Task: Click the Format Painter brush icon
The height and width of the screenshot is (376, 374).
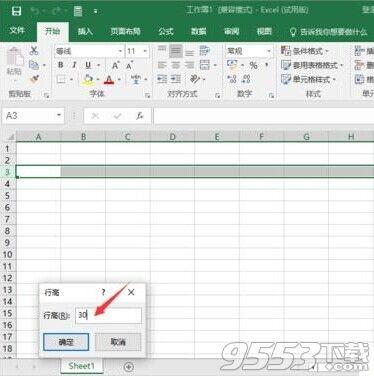Action: tap(34, 79)
